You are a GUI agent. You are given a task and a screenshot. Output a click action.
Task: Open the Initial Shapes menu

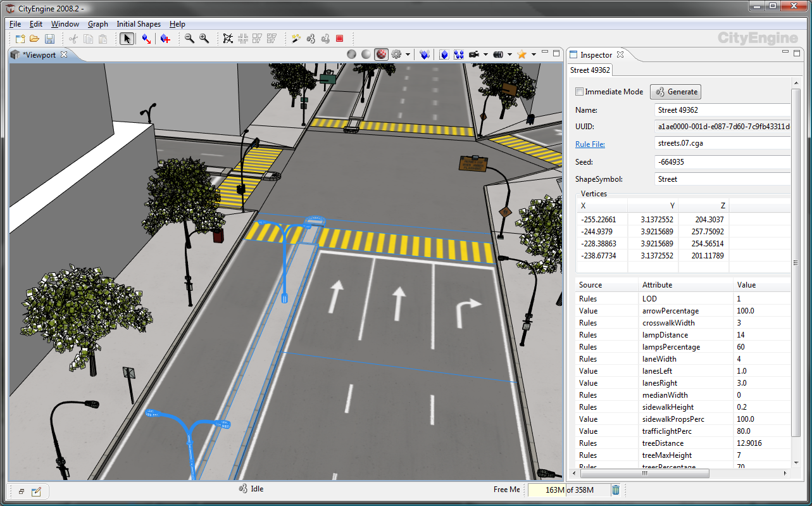tap(139, 24)
